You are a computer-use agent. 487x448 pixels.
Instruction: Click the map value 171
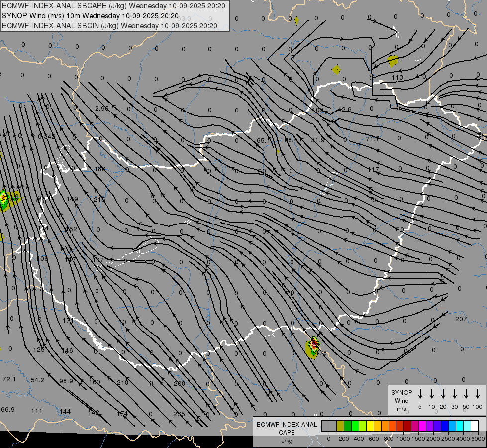click(68, 320)
